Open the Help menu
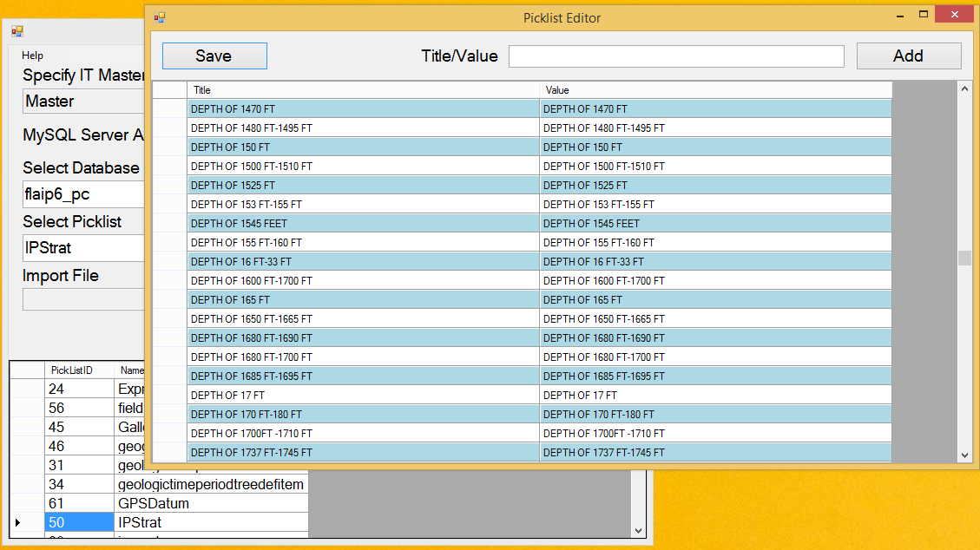 (32, 56)
